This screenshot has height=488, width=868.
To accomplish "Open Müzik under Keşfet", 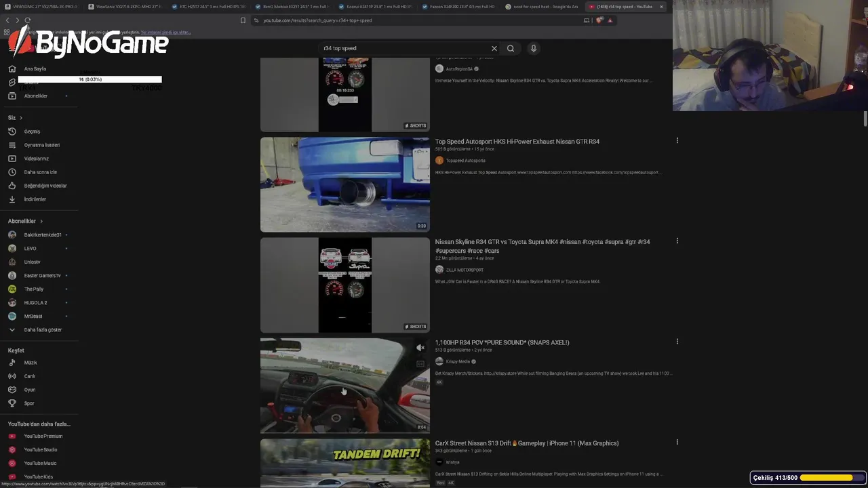I will click(x=31, y=363).
